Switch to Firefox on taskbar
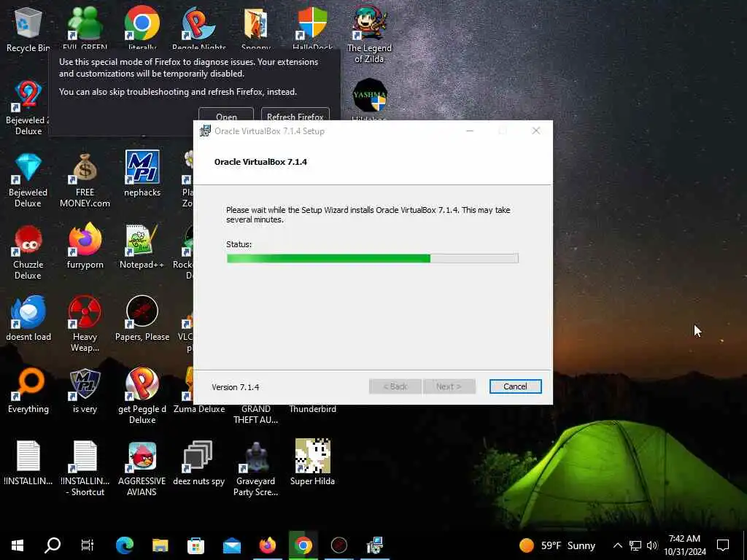Viewport: 747px width, 560px height. [x=267, y=545]
